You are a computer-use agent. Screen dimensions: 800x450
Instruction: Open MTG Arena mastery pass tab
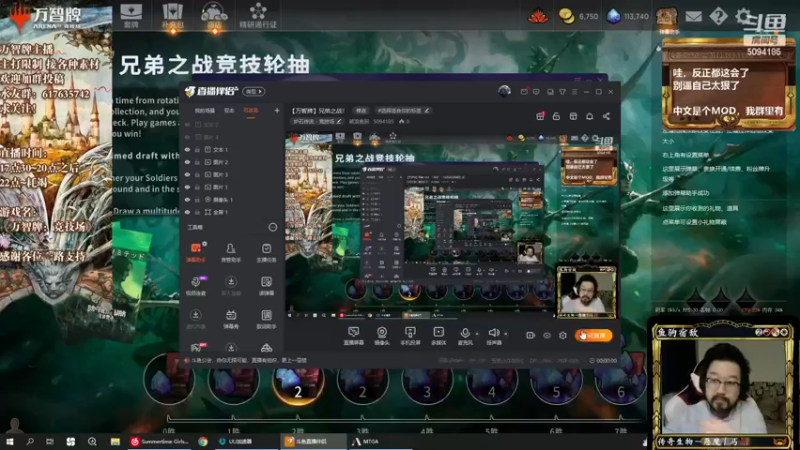tap(258, 15)
